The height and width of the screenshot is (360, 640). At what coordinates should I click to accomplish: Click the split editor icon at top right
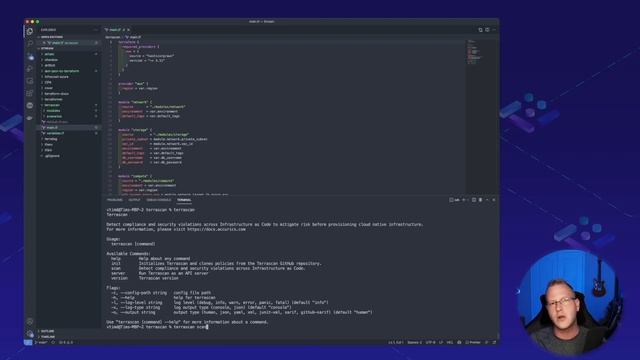[487, 30]
